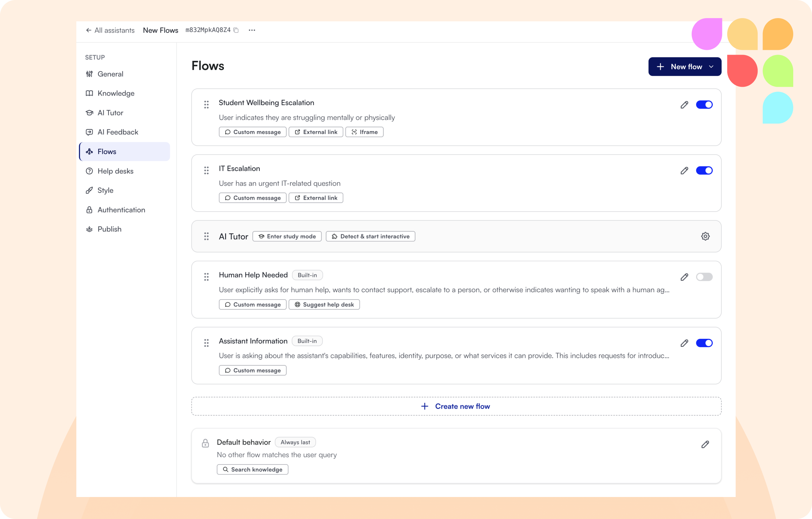Expand the New flow dropdown chevron

point(711,67)
